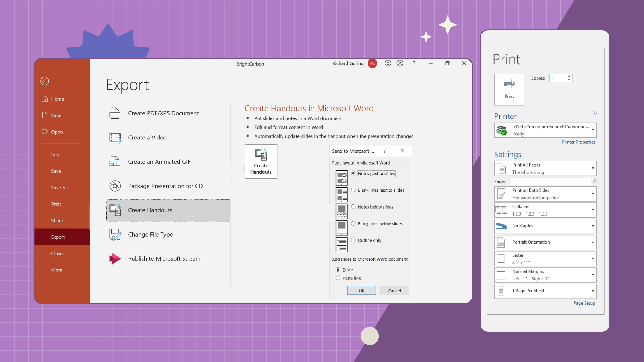Click the Create Handouts icon
Image resolution: width=644 pixels, height=362 pixels.
(262, 161)
